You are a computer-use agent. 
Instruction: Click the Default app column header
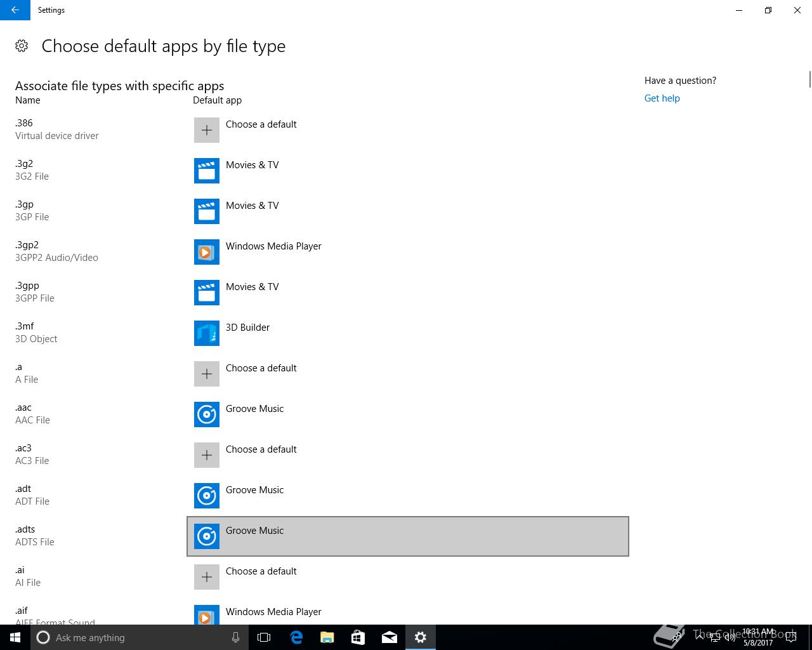(217, 100)
